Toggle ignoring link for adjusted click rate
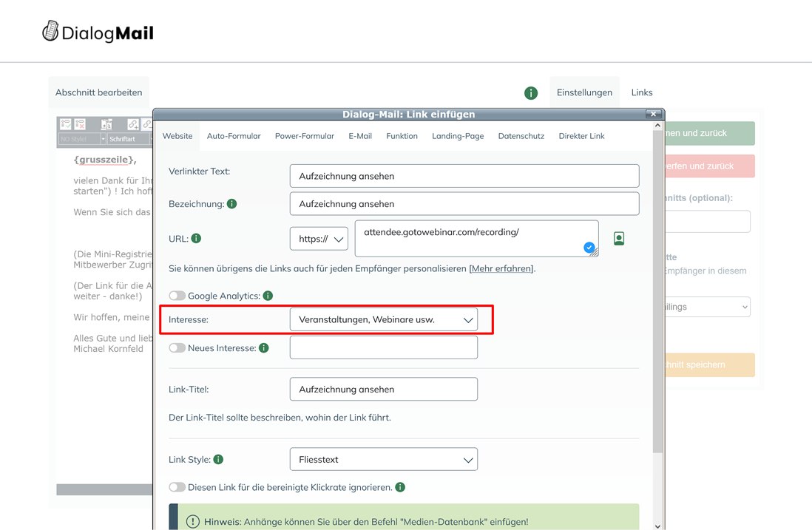This screenshot has width=812, height=530. [x=177, y=487]
